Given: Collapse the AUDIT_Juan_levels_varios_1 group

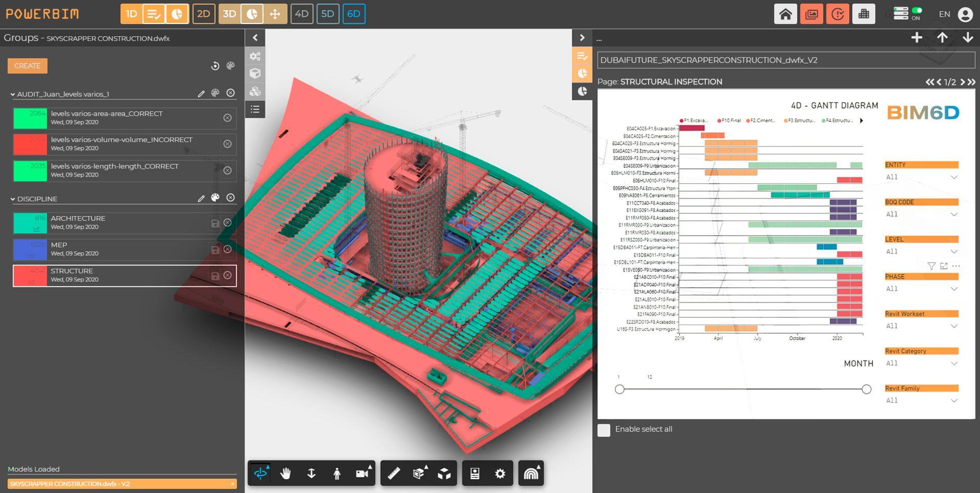Looking at the screenshot, I should coord(12,94).
